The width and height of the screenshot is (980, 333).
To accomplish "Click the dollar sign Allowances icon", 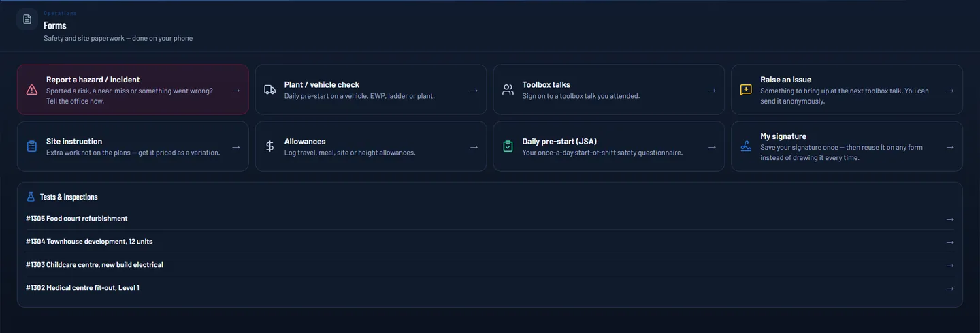I will coord(269,146).
